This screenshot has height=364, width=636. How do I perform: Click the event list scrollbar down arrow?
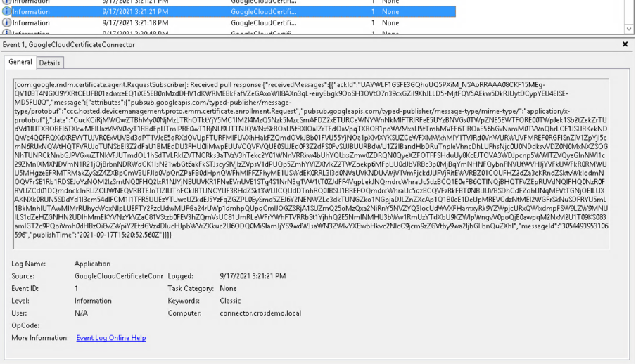point(628,29)
